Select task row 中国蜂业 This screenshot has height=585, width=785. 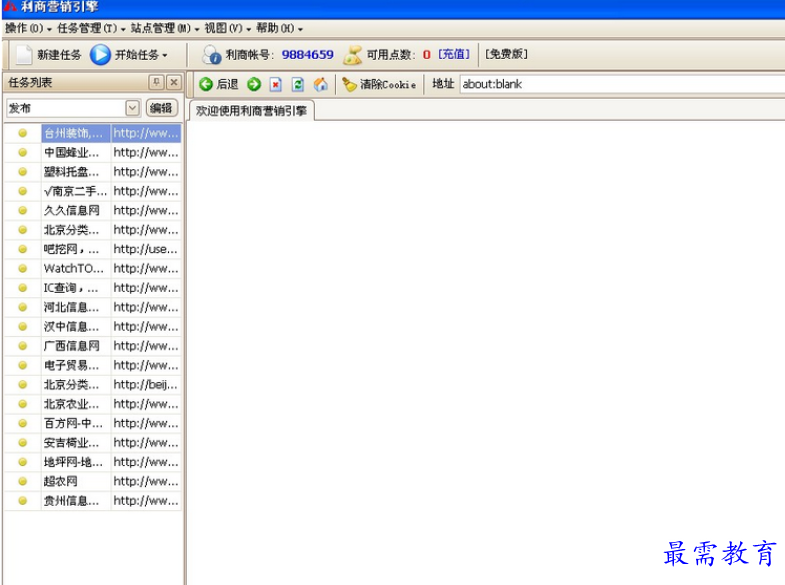click(93, 153)
